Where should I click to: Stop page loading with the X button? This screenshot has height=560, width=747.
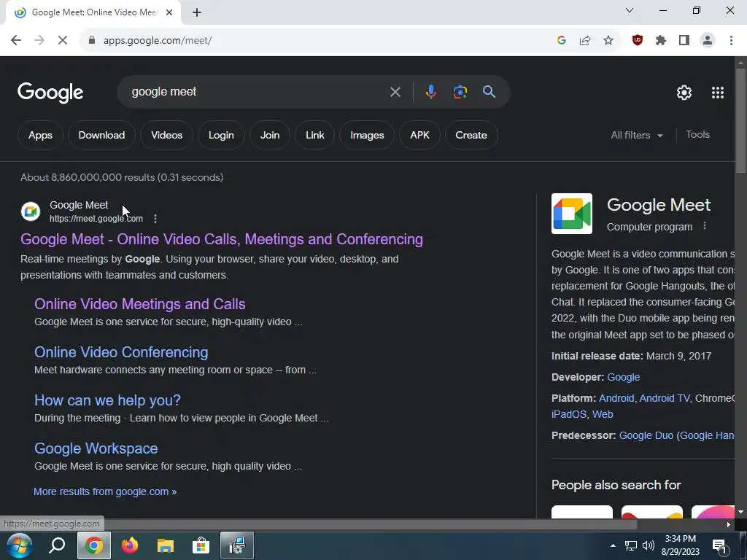click(63, 41)
